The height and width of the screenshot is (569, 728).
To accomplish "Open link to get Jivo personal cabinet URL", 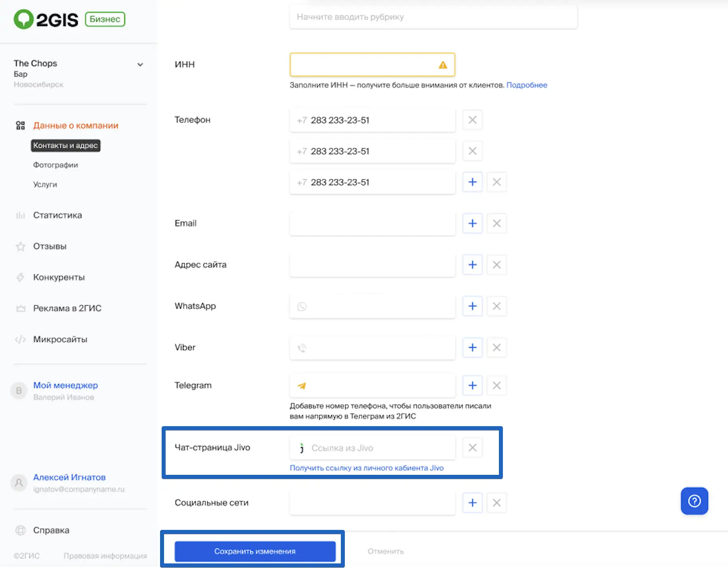I will point(366,468).
